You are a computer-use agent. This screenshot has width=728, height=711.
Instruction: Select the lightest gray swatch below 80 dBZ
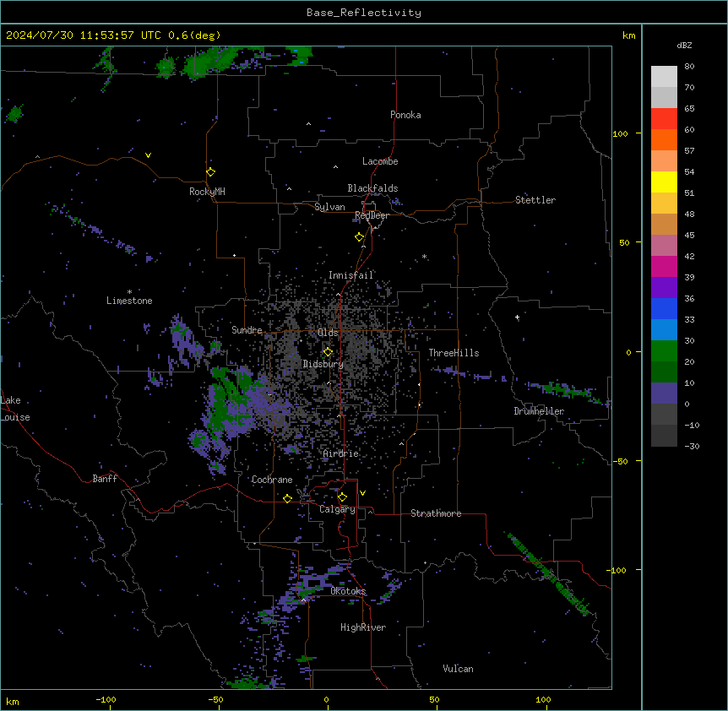click(664, 76)
